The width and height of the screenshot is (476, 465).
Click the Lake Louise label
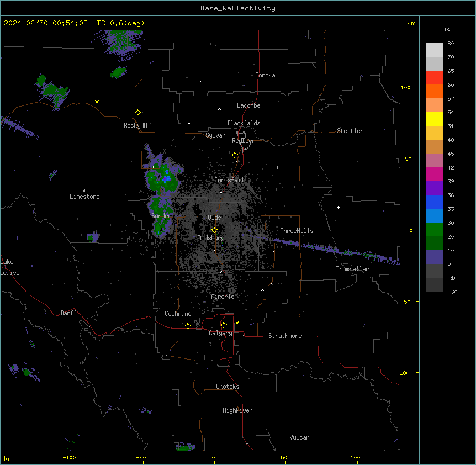(10, 267)
